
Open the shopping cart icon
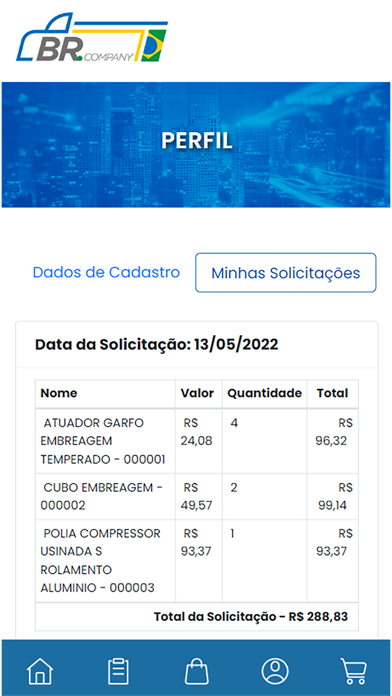(354, 671)
